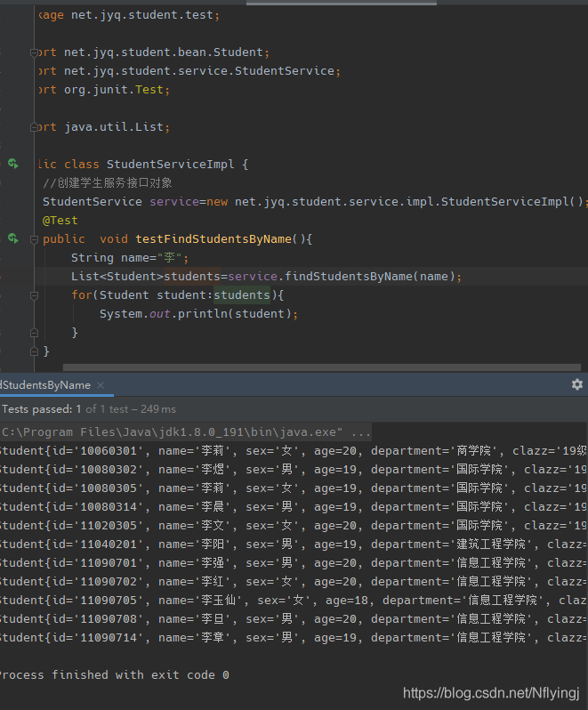The height and width of the screenshot is (710, 588).
Task: Click the java.exe command line link in console
Action: (186, 432)
